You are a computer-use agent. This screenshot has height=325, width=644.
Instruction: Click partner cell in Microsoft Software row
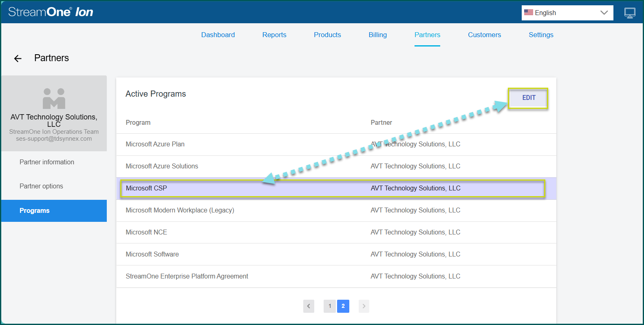tap(415, 254)
